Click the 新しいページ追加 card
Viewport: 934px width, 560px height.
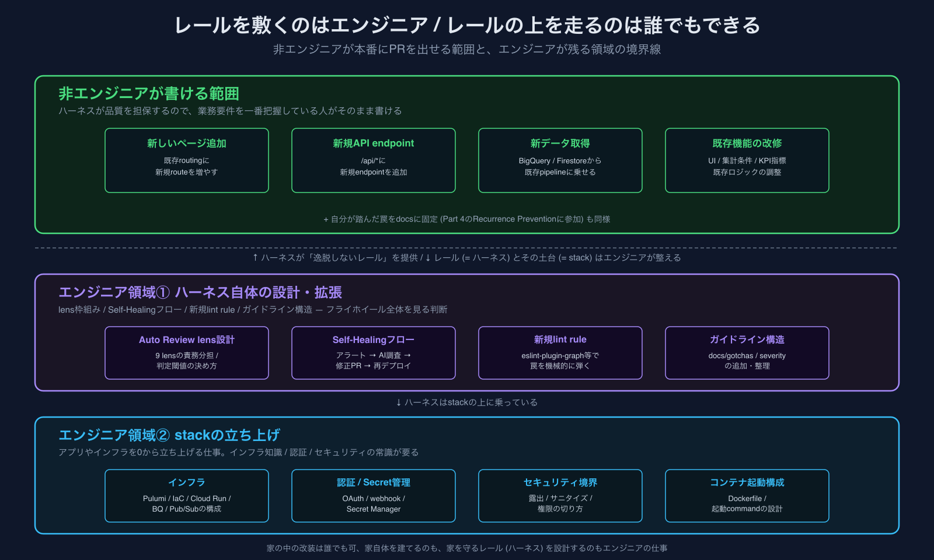[187, 160]
